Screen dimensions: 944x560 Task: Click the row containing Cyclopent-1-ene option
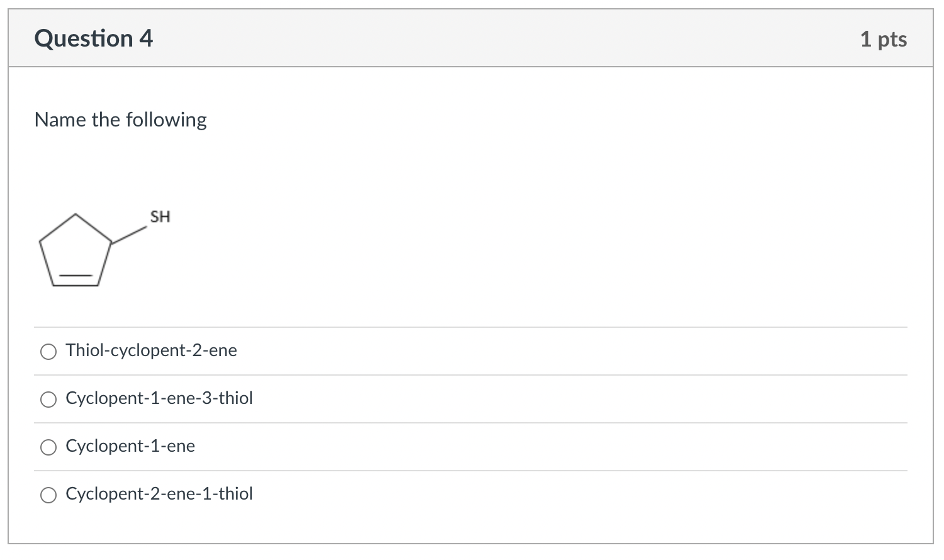(x=471, y=447)
